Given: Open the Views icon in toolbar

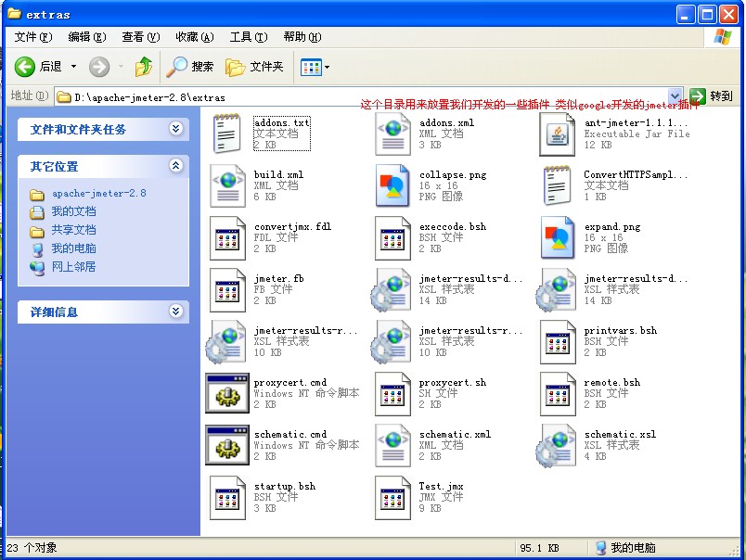Looking at the screenshot, I should [x=311, y=67].
